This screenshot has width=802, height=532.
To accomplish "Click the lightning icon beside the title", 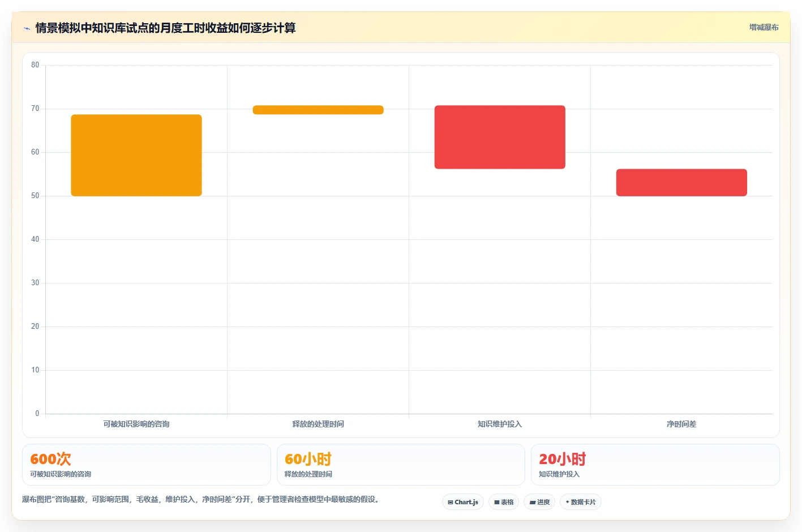I will coord(27,28).
